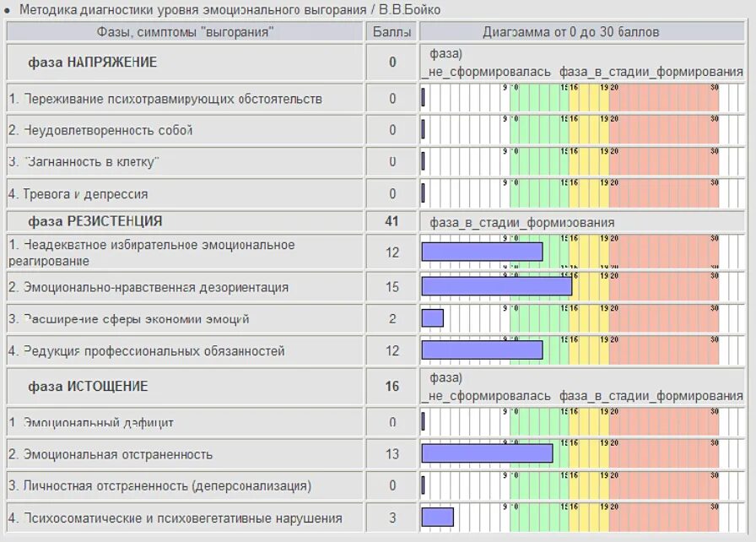The width and height of the screenshot is (756, 542).
Task: Select 'Переживание психотравмирующих обстоятельств' row
Action: [x=185, y=99]
